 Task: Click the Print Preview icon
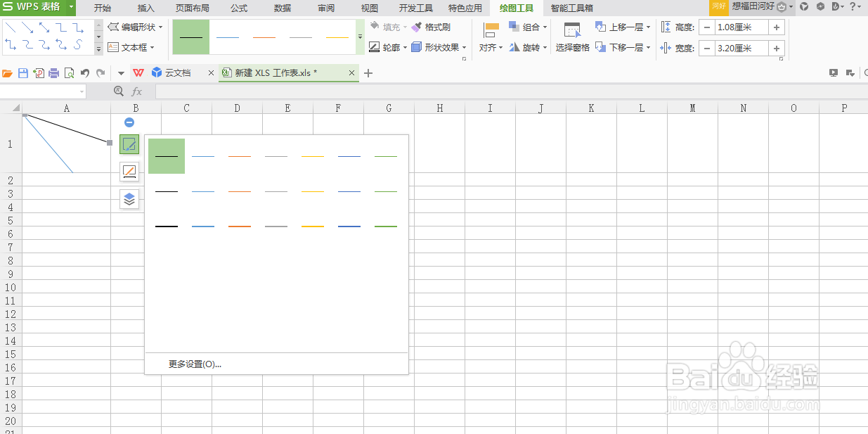[x=70, y=73]
